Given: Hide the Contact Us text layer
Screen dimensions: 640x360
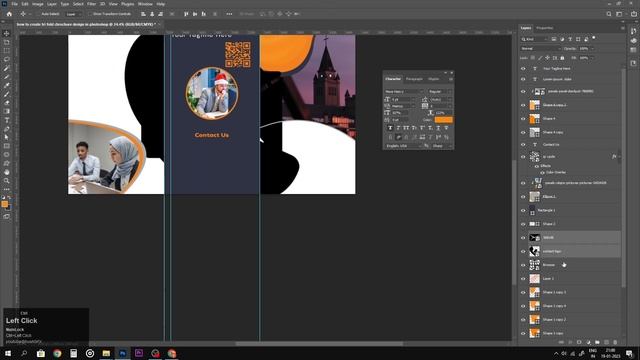Looking at the screenshot, I should click(x=523, y=144).
